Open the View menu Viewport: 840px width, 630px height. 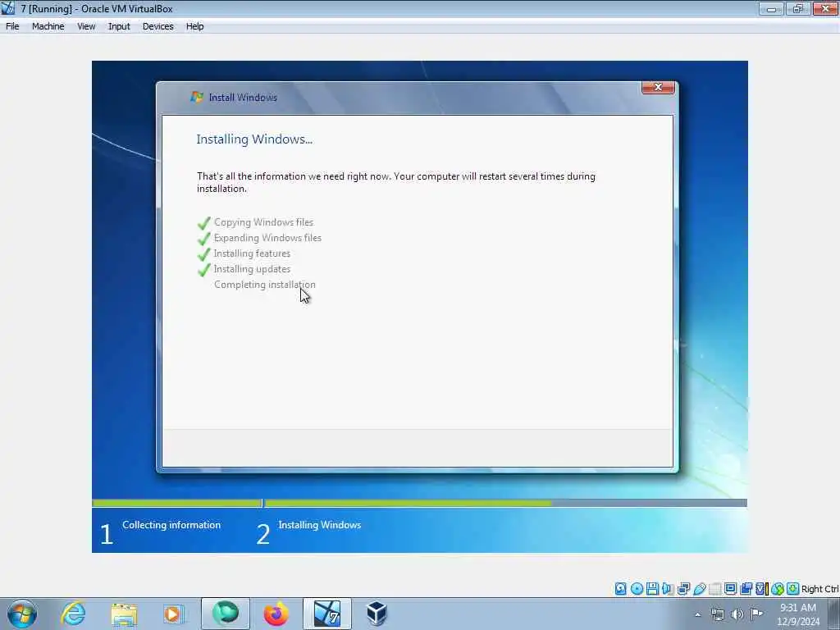pyautogui.click(x=85, y=26)
